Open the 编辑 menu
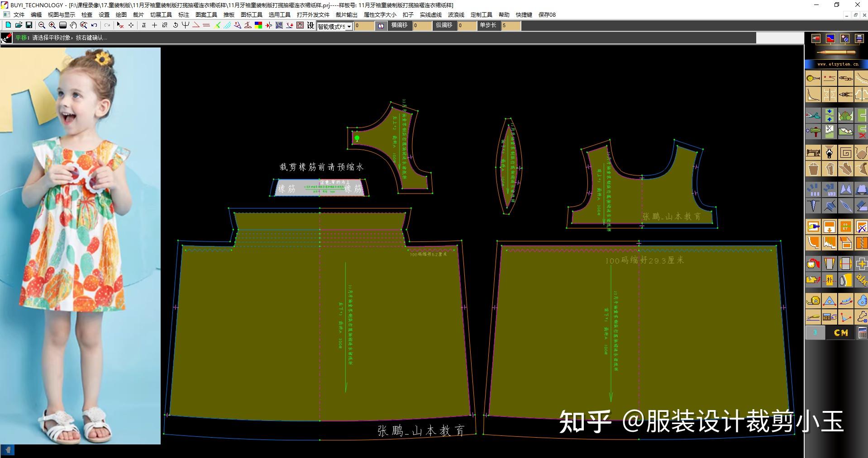 click(36, 15)
